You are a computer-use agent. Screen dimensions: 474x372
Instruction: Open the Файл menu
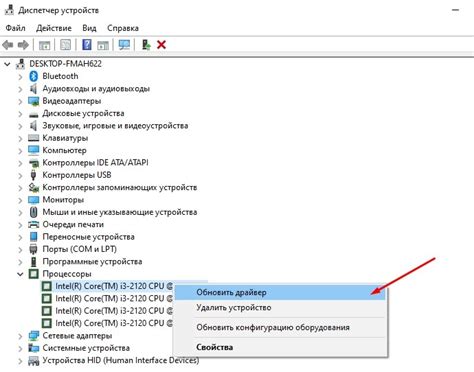point(15,28)
